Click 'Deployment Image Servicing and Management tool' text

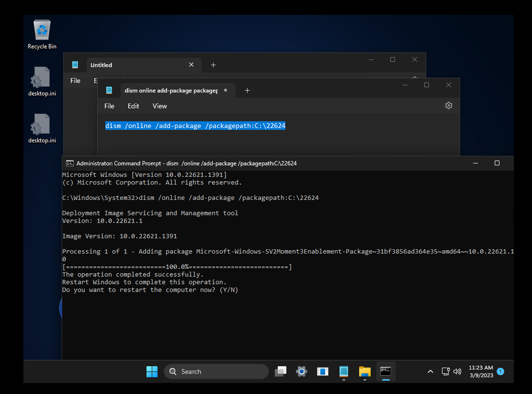(150, 213)
